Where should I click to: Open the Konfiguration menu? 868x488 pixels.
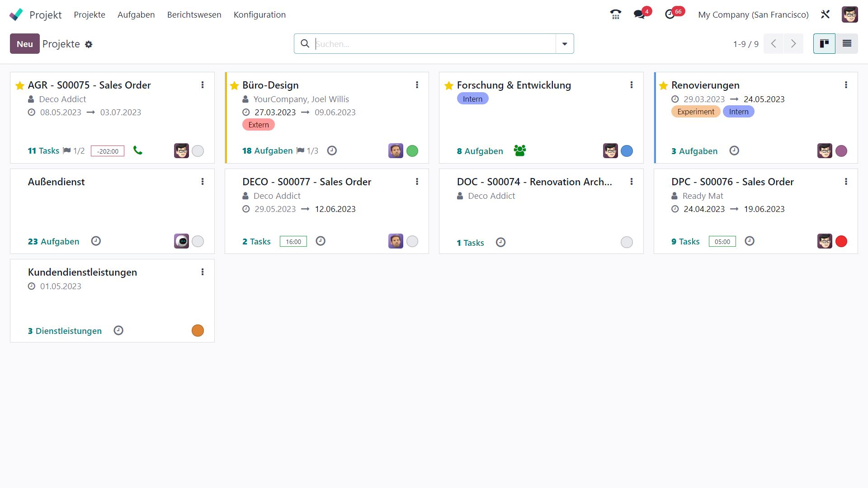(259, 14)
